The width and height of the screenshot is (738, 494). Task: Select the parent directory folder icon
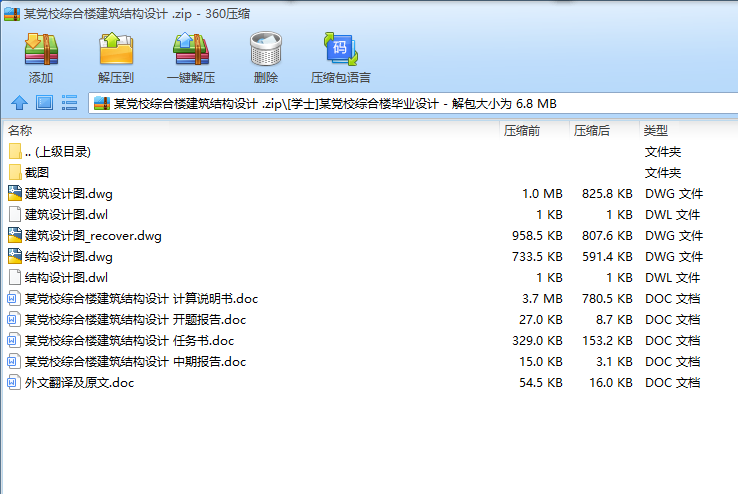(15, 151)
